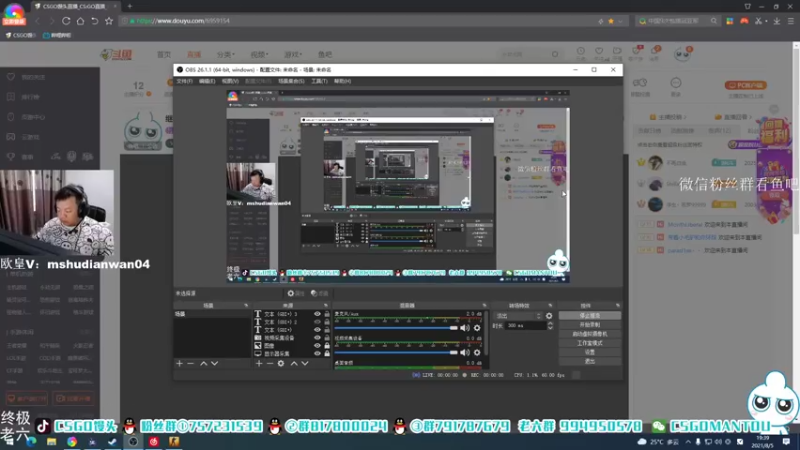The width and height of the screenshot is (800, 450).
Task: Open OBS scene collection menu
Action: pos(291,81)
